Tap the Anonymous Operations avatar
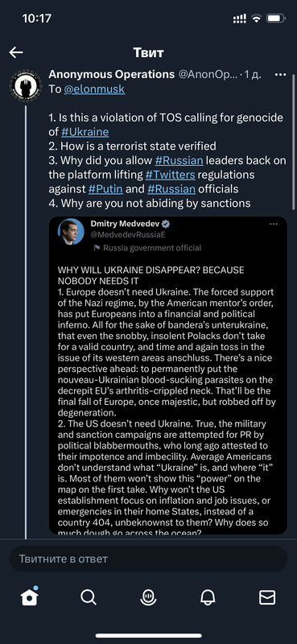Image resolution: width=297 pixels, height=644 pixels. click(26, 86)
